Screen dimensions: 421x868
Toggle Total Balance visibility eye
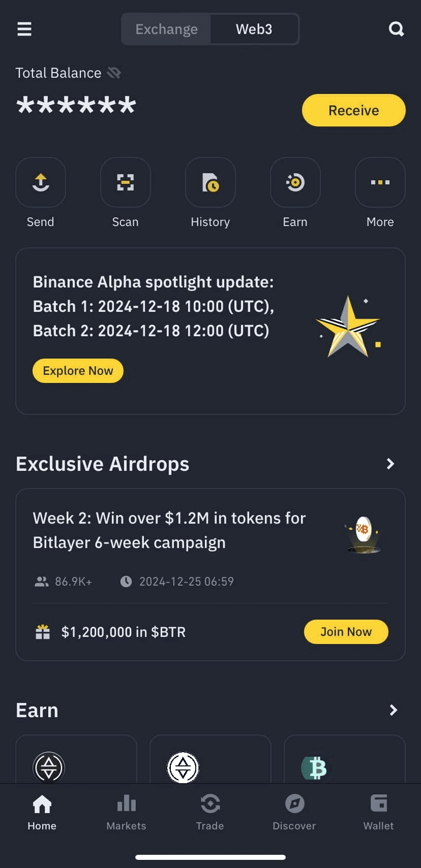click(x=114, y=73)
